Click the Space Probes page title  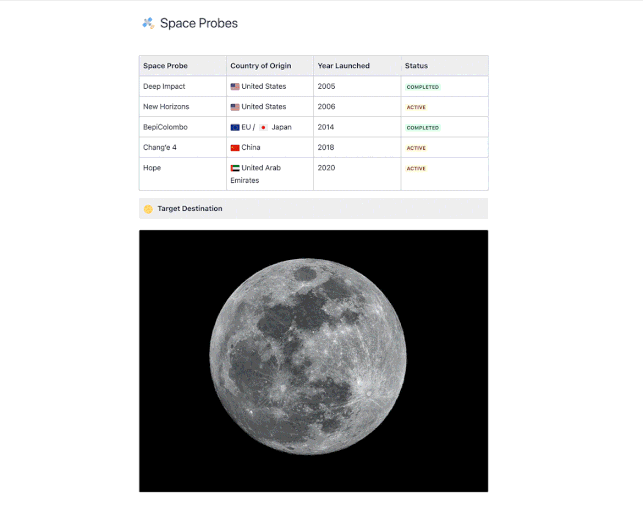pos(198,23)
